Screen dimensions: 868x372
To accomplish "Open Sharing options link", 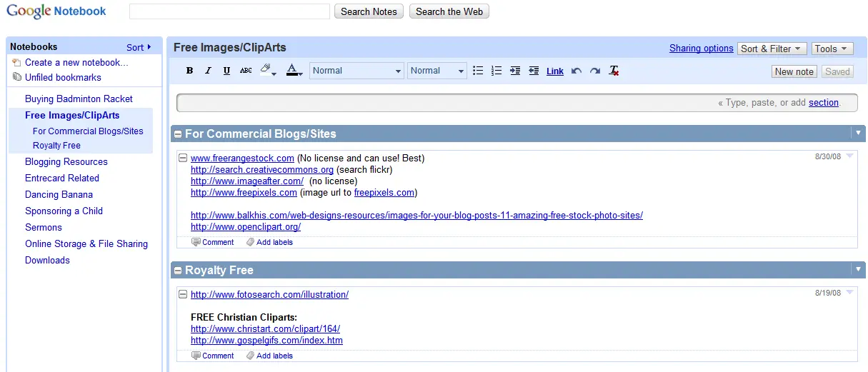I will click(702, 49).
